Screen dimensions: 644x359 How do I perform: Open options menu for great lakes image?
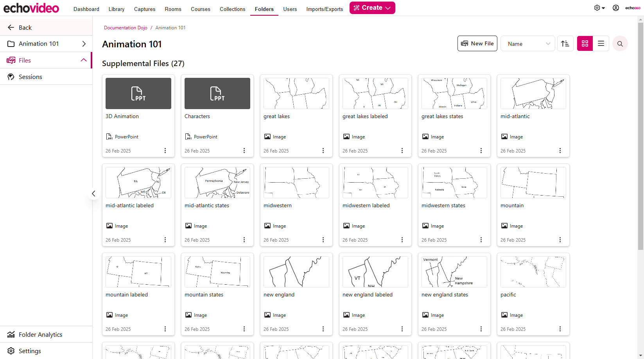tap(323, 151)
